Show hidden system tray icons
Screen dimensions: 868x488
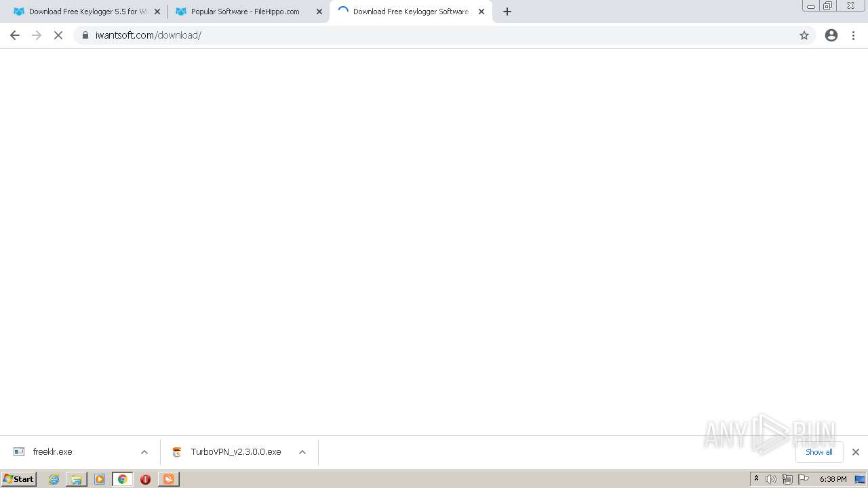pos(756,479)
